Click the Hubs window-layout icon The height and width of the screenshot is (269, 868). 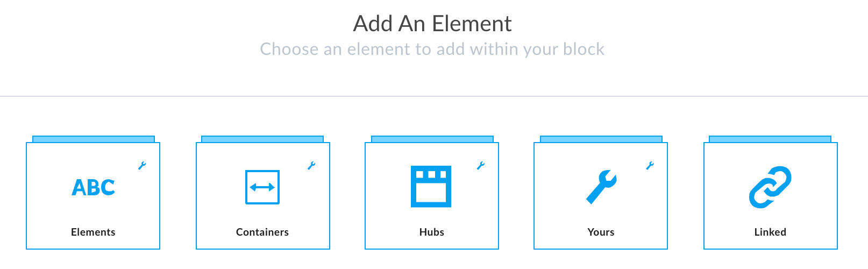431,187
